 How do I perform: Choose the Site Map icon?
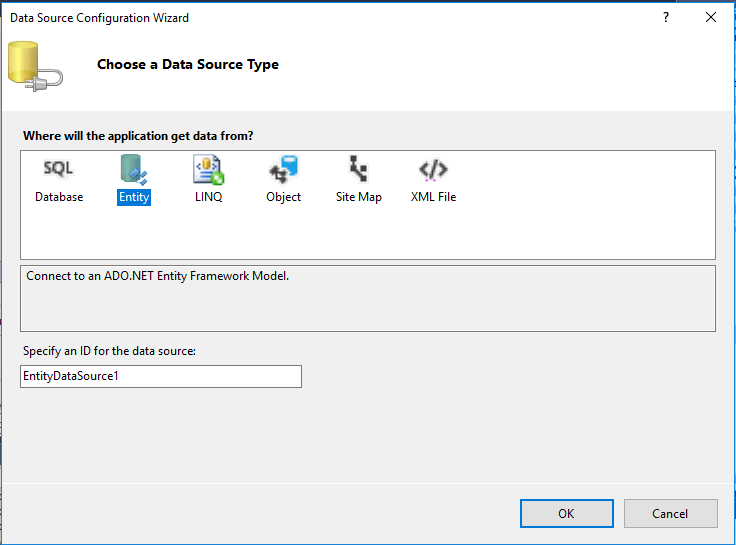point(358,169)
